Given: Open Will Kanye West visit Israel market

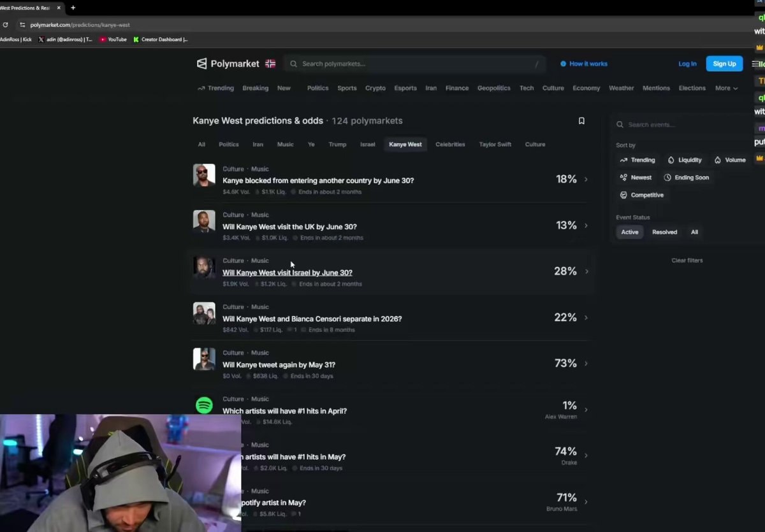Looking at the screenshot, I should coord(288,273).
